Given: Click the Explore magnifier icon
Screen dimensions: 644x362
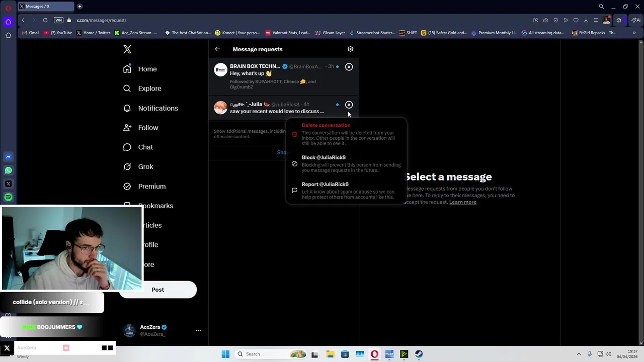Looking at the screenshot, I should pos(127,88).
